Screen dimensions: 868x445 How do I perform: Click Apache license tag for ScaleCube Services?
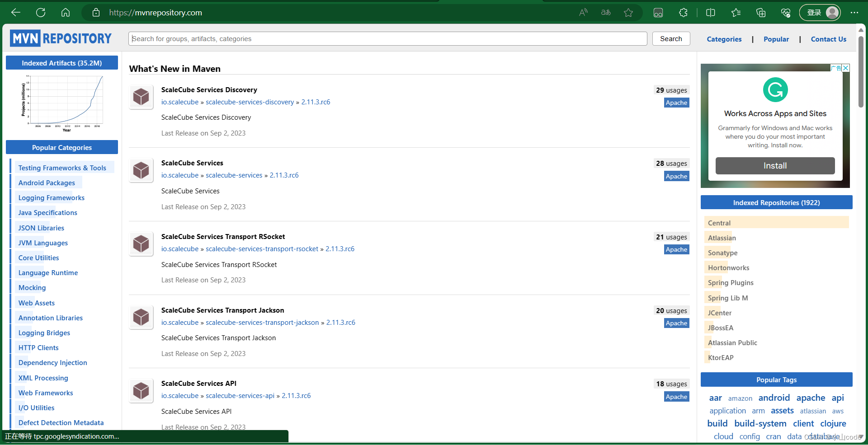coord(676,176)
